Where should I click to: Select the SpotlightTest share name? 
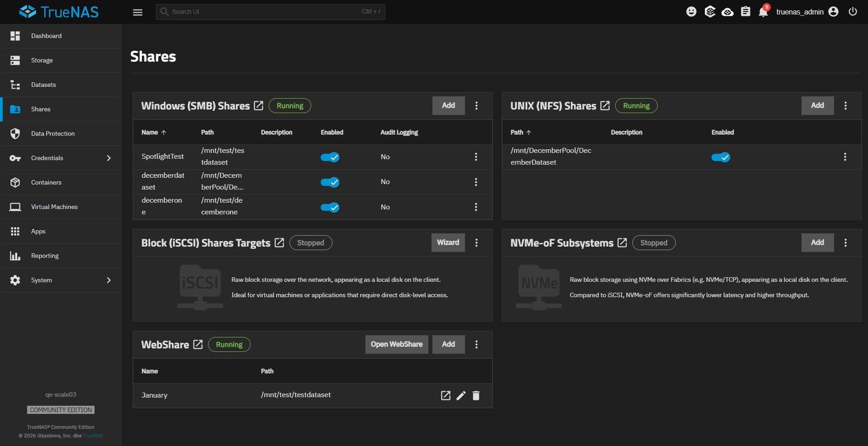[162, 157]
